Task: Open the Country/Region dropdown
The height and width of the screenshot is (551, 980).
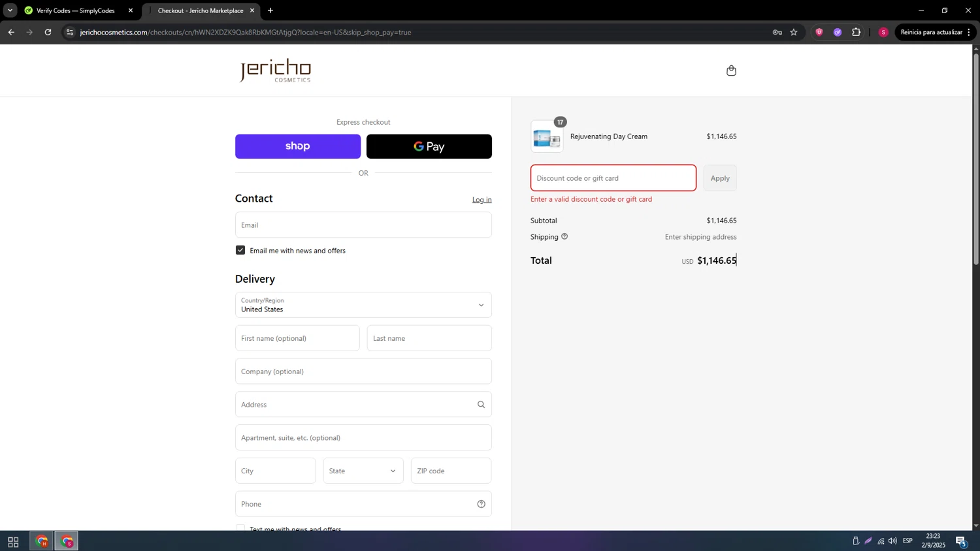Action: click(363, 305)
